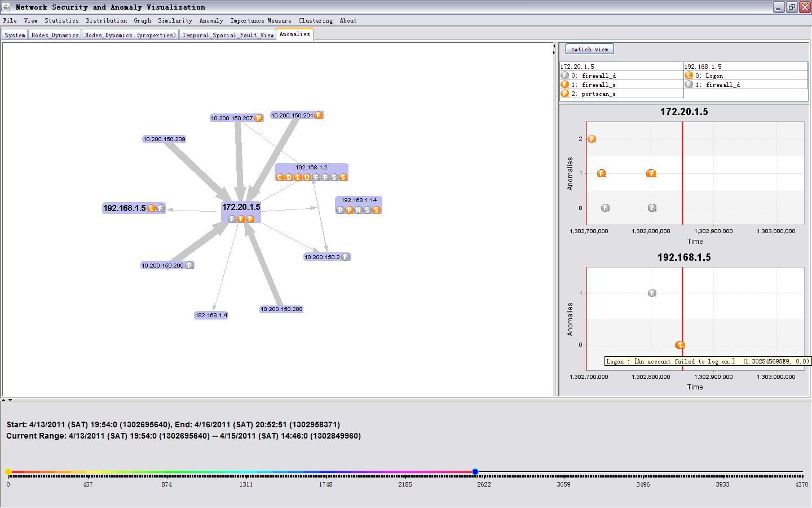Click orange P icon beside 10.200.150.207
The image size is (812, 508).
258,118
